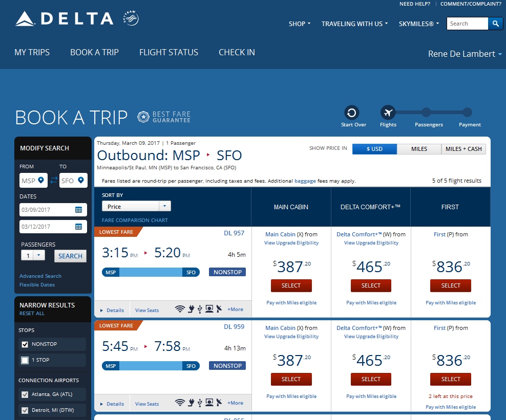Click the search magnifying glass icon

coord(495,24)
